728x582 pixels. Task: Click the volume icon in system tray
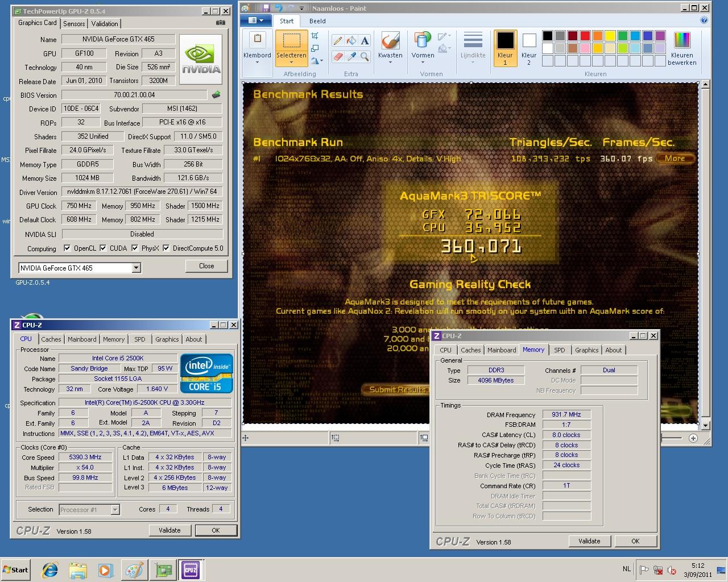pos(672,570)
